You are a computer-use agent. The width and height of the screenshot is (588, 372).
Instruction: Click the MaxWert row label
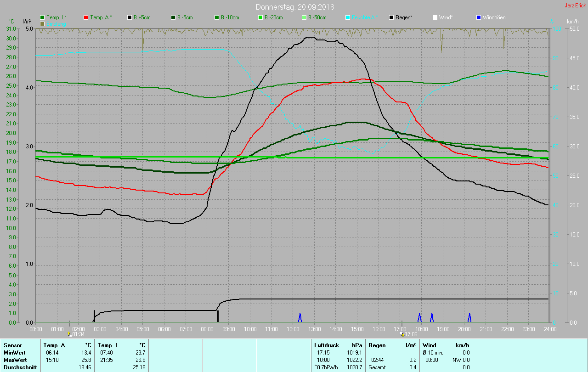point(15,360)
